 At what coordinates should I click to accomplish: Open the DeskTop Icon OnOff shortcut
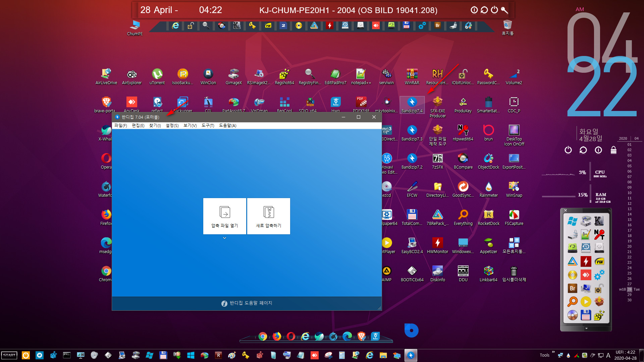[514, 135]
